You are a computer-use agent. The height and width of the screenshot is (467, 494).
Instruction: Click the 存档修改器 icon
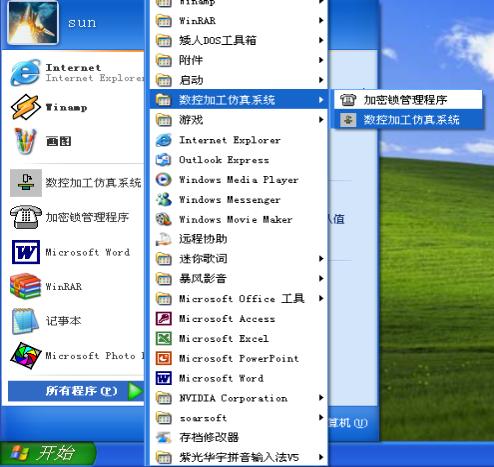(164, 438)
